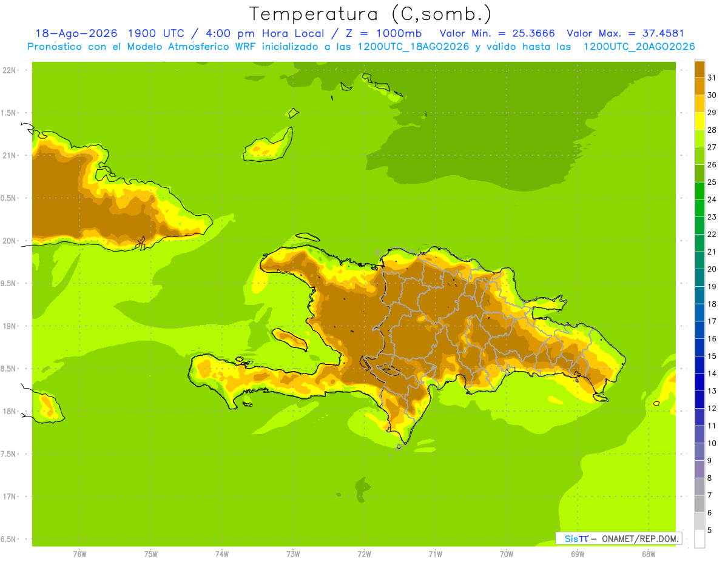Click the legend value '10'
Viewport: 728px width, 562px height.
pyautogui.click(x=712, y=443)
